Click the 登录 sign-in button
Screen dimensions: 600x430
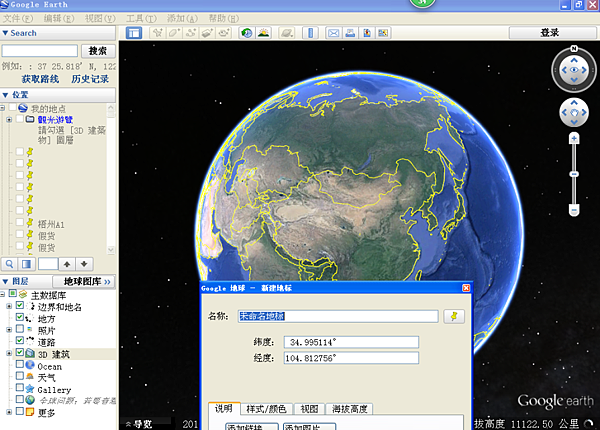550,33
